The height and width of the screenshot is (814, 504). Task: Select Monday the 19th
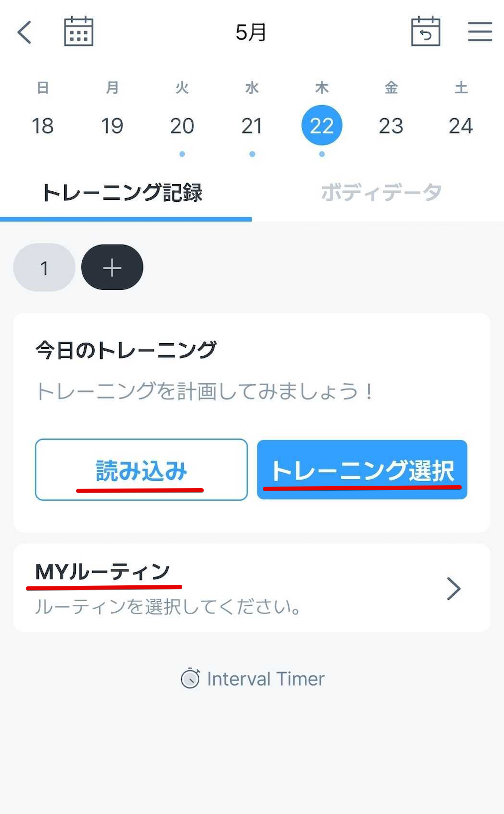point(112,126)
